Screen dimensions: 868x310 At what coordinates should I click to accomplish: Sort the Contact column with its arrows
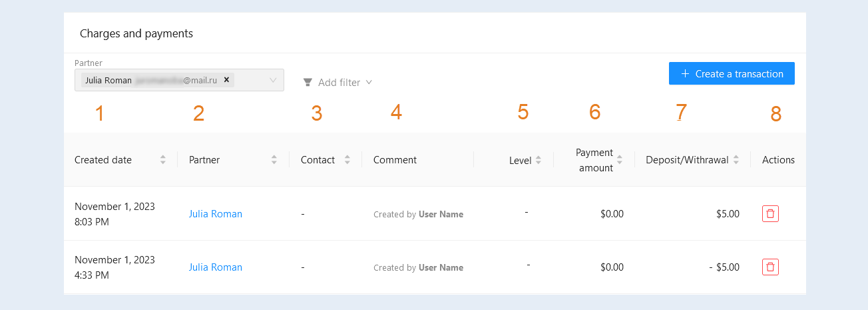point(347,160)
